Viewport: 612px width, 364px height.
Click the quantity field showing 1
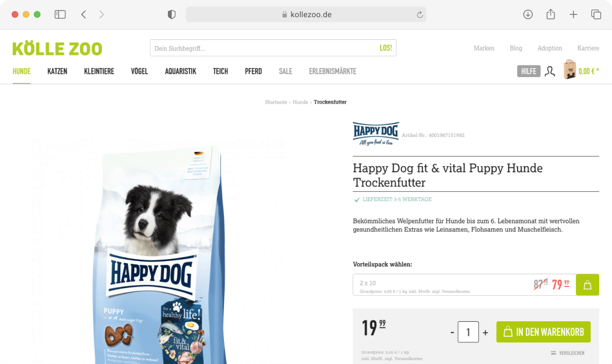(468, 332)
